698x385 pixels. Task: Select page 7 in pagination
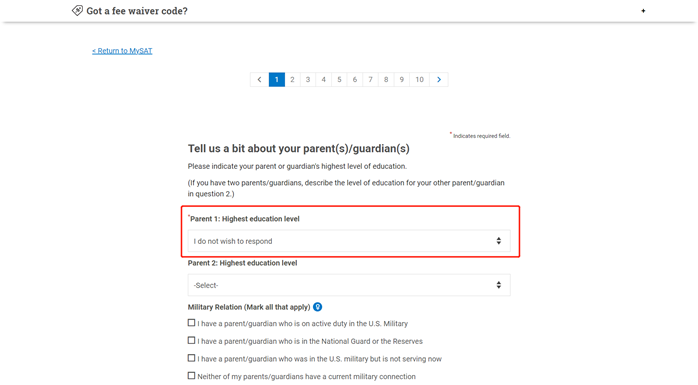(370, 80)
